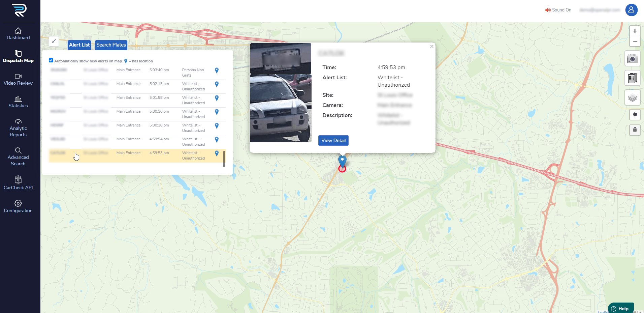Open Advanced Search

[18, 157]
